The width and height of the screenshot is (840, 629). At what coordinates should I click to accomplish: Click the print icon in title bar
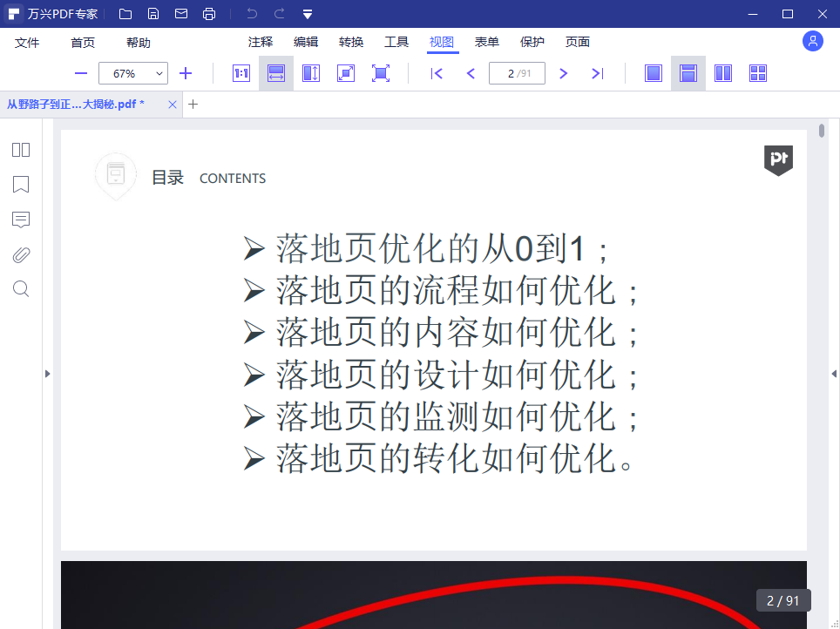[x=208, y=14]
